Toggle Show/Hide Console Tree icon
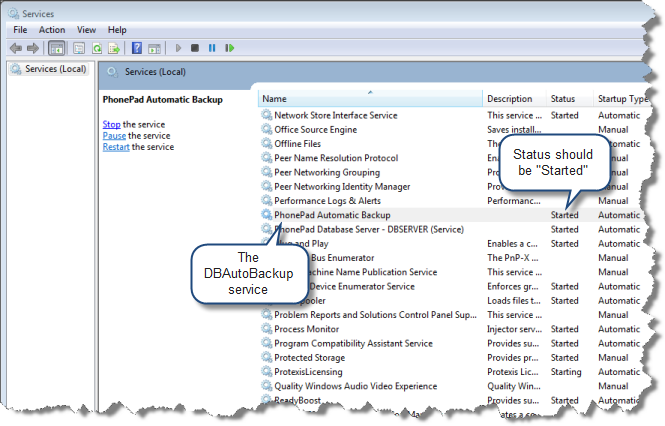 (x=56, y=48)
